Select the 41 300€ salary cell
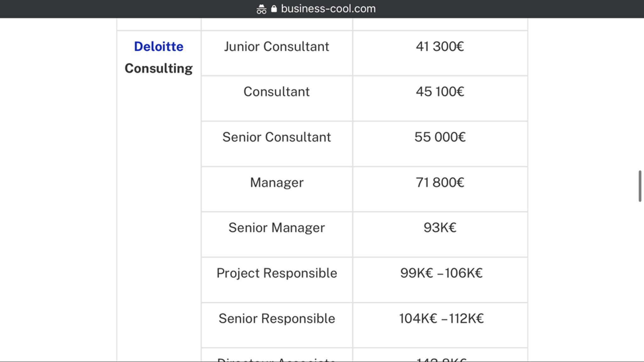644x362 pixels. point(440,53)
